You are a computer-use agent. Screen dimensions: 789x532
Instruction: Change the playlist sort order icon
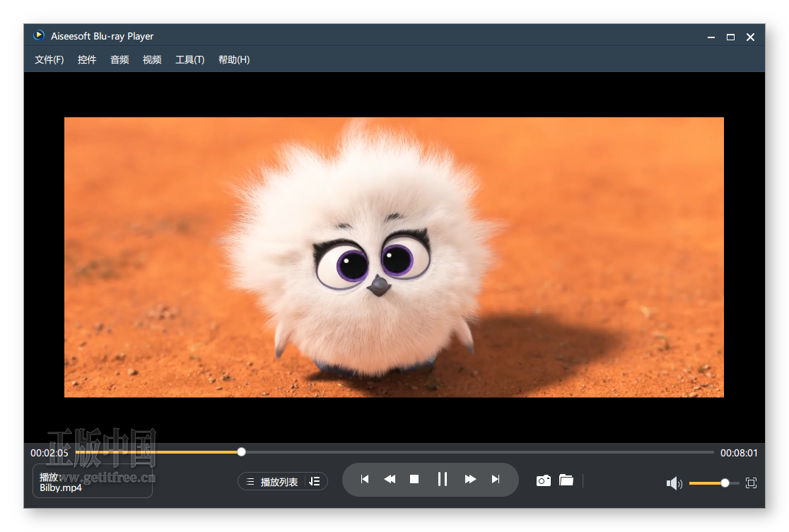pos(315,482)
